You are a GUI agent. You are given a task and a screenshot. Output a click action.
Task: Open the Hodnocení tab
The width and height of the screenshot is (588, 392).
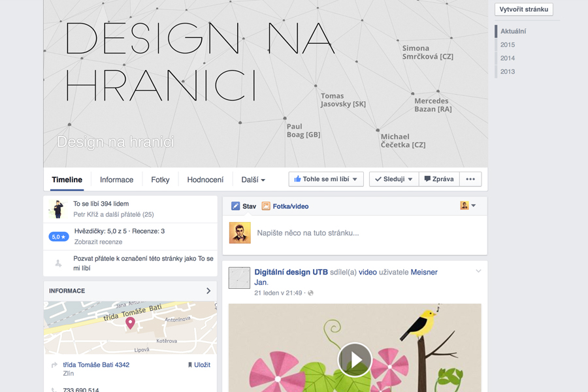205,180
